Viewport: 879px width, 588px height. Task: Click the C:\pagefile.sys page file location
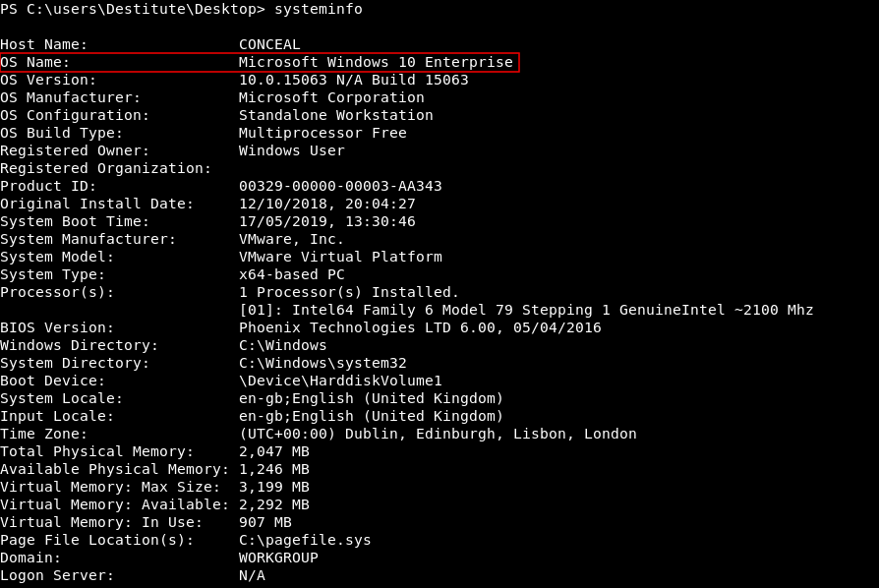[305, 540]
